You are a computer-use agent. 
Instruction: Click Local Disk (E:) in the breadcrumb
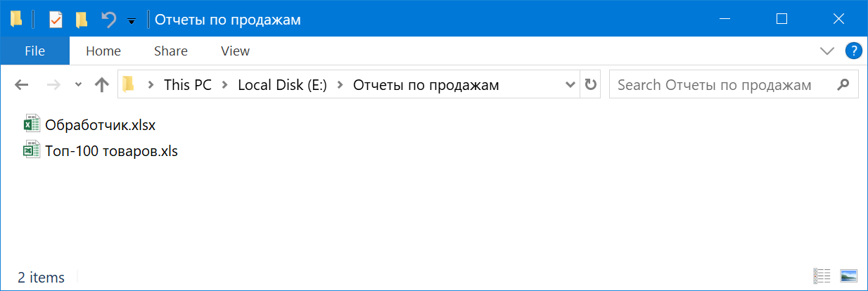click(x=283, y=85)
